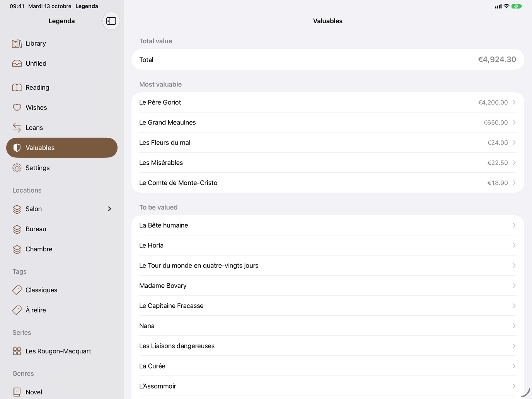Click the total value €4,924.30
Image resolution: width=532 pixels, height=399 pixels.
click(x=497, y=60)
